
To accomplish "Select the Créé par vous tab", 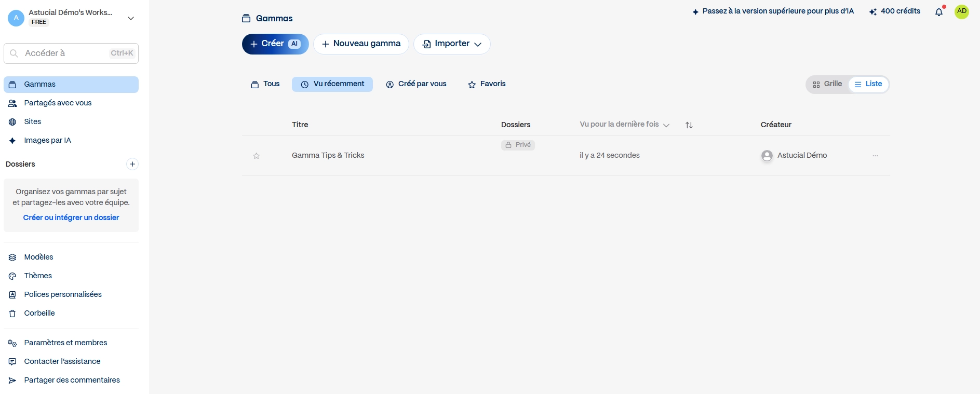I will point(416,84).
